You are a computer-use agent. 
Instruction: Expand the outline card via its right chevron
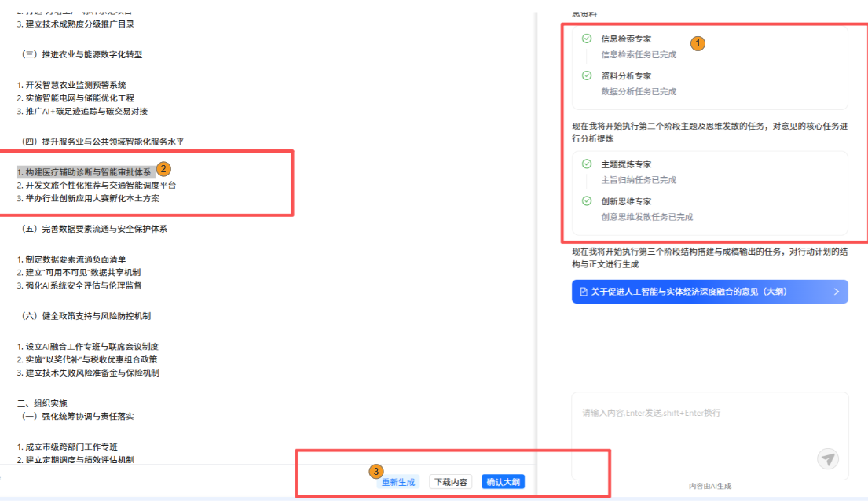click(837, 292)
